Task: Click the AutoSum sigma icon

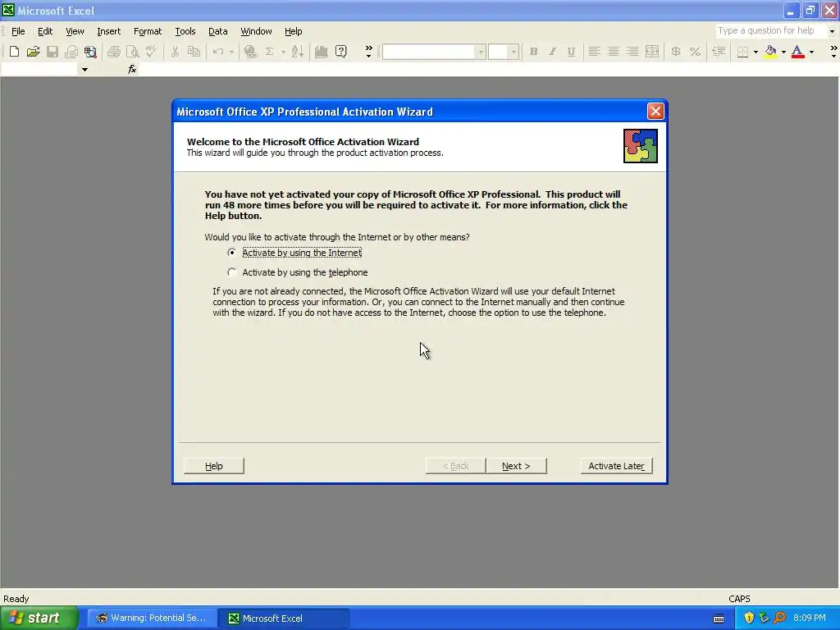Action: [x=270, y=52]
